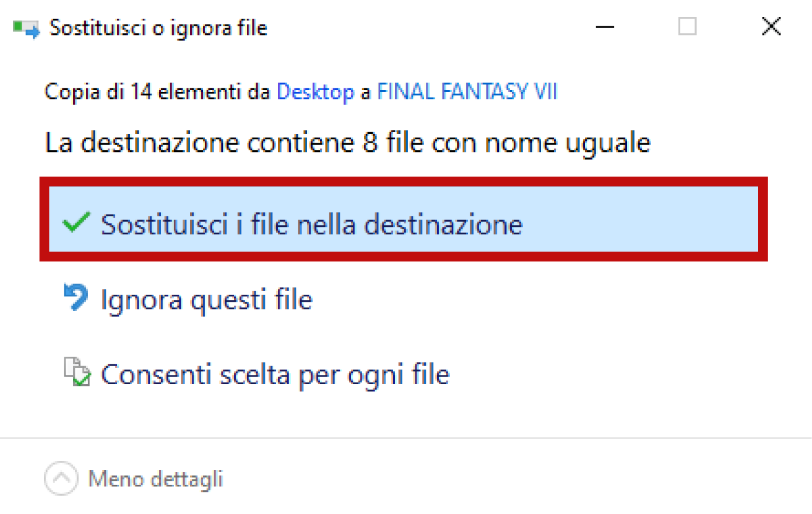Screen dimensions: 812x514
Task: Click the file copy icon in title bar
Action: pyautogui.click(x=26, y=28)
